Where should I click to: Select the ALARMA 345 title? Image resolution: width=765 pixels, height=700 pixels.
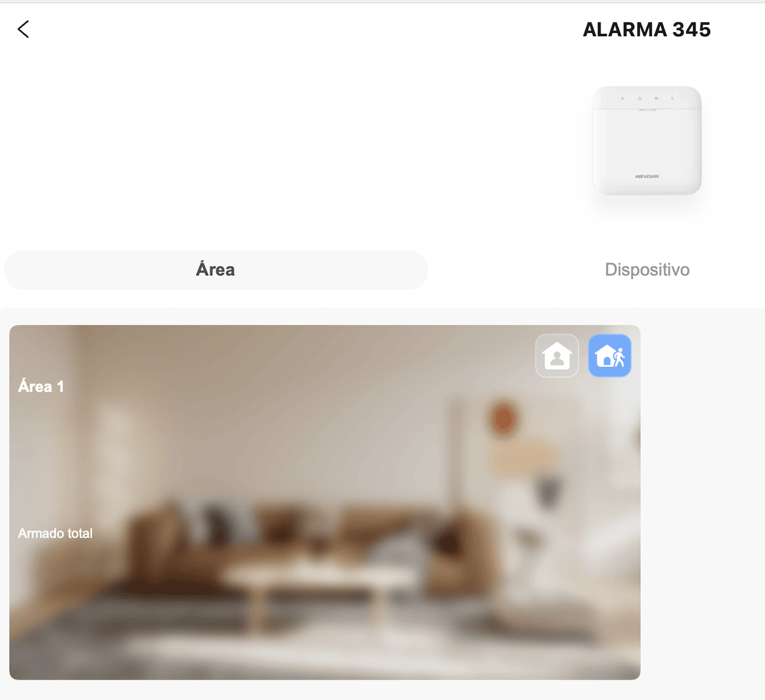pyautogui.click(x=647, y=29)
